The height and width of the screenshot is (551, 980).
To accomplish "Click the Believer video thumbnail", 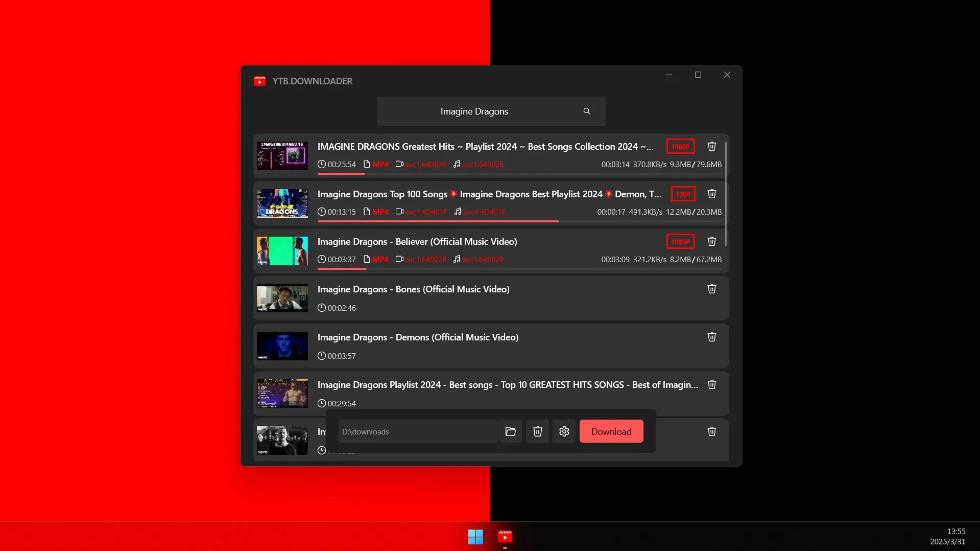I will click(282, 251).
